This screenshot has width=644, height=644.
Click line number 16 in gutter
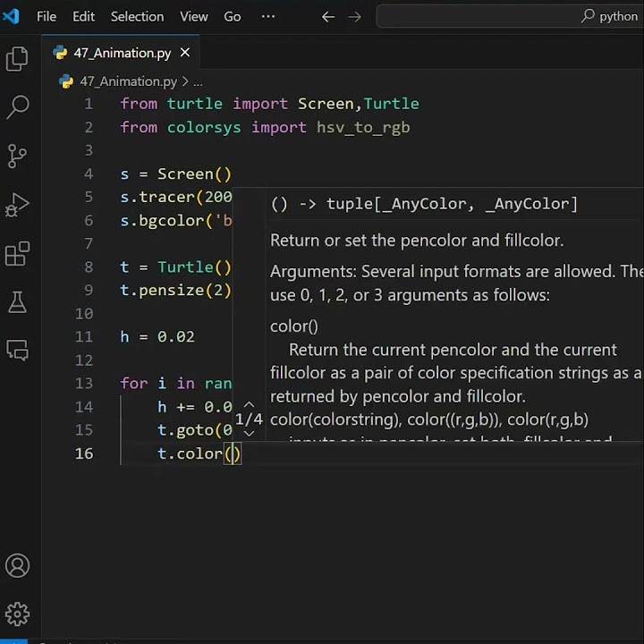(x=84, y=453)
